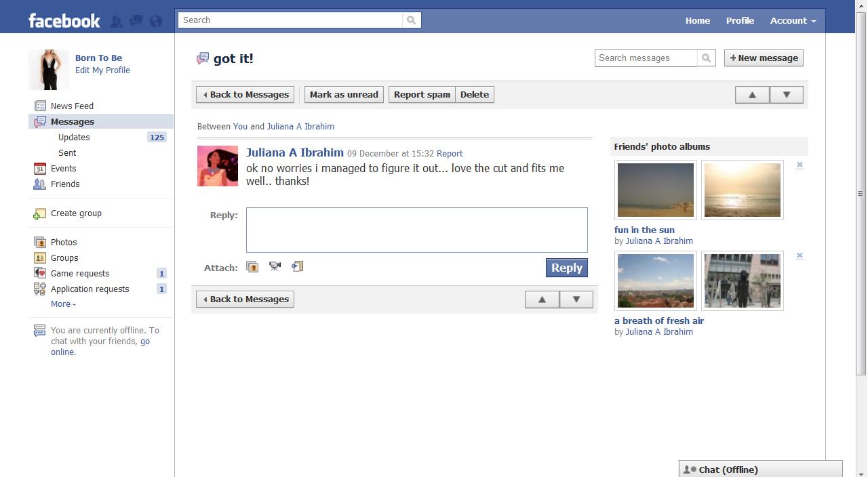Click the facebook logo

click(x=64, y=21)
